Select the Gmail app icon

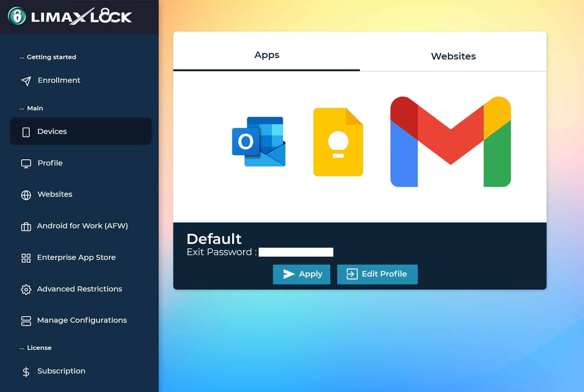tap(450, 142)
